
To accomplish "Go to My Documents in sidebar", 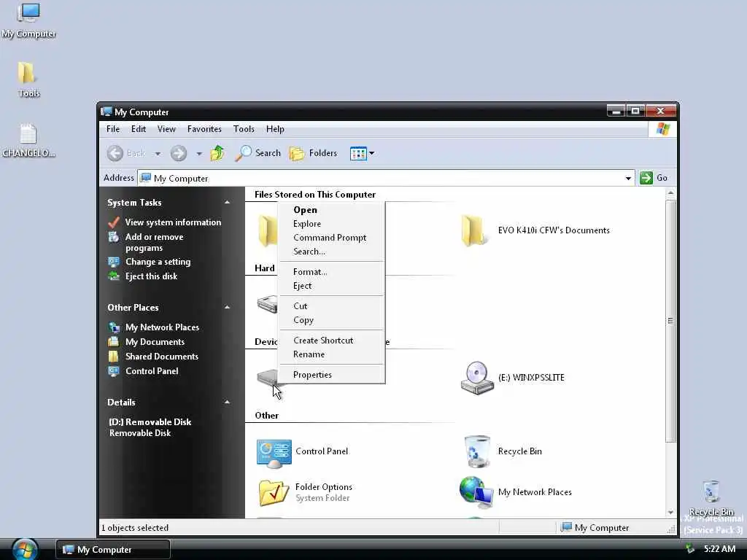I will (155, 342).
